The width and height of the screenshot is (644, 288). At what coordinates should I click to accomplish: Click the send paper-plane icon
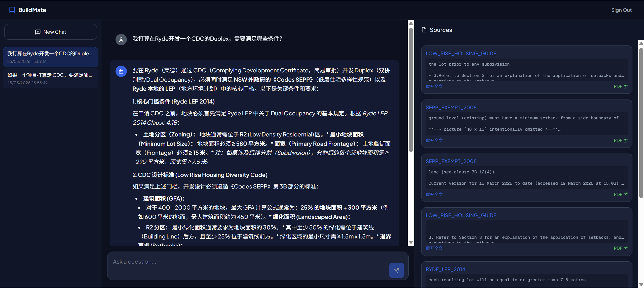pyautogui.click(x=396, y=270)
